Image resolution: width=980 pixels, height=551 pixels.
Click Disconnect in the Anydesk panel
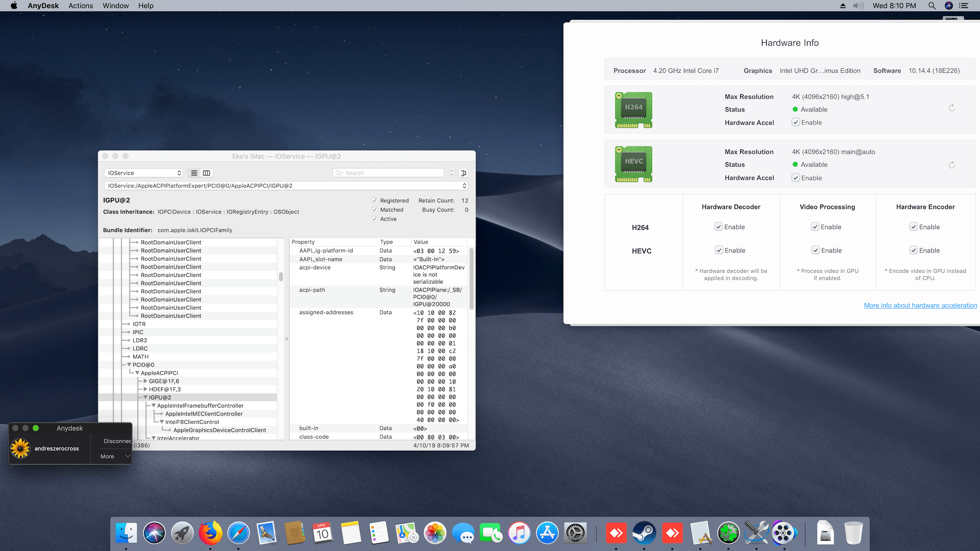(117, 441)
